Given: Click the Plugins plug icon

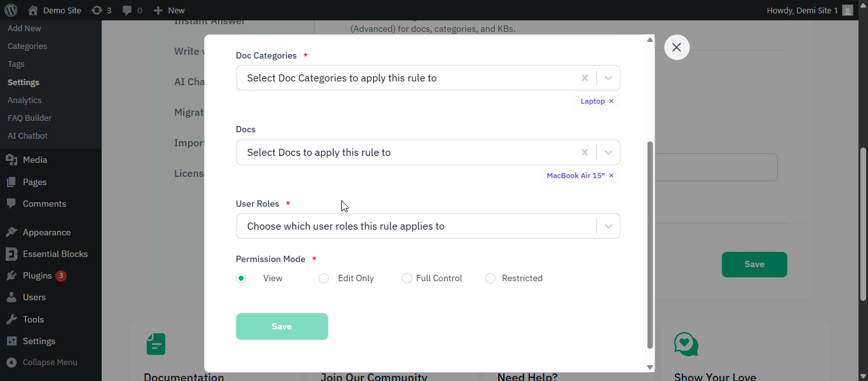Looking at the screenshot, I should click(x=11, y=275).
